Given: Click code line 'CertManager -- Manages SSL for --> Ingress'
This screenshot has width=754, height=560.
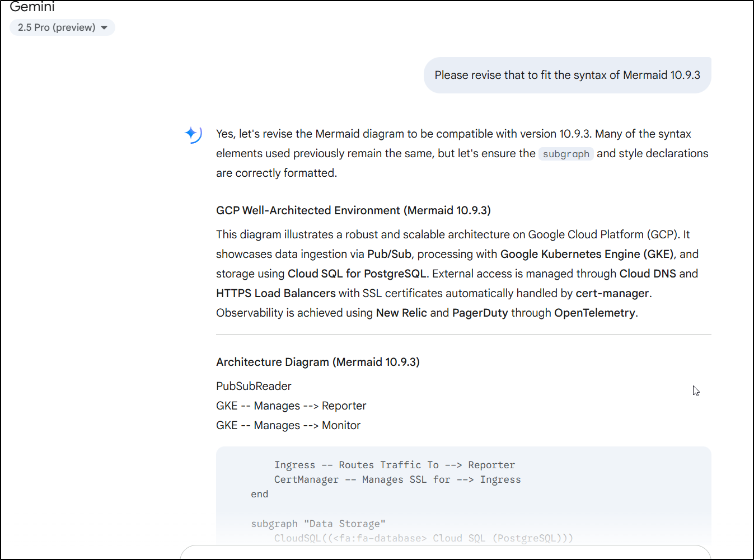Looking at the screenshot, I should (397, 479).
